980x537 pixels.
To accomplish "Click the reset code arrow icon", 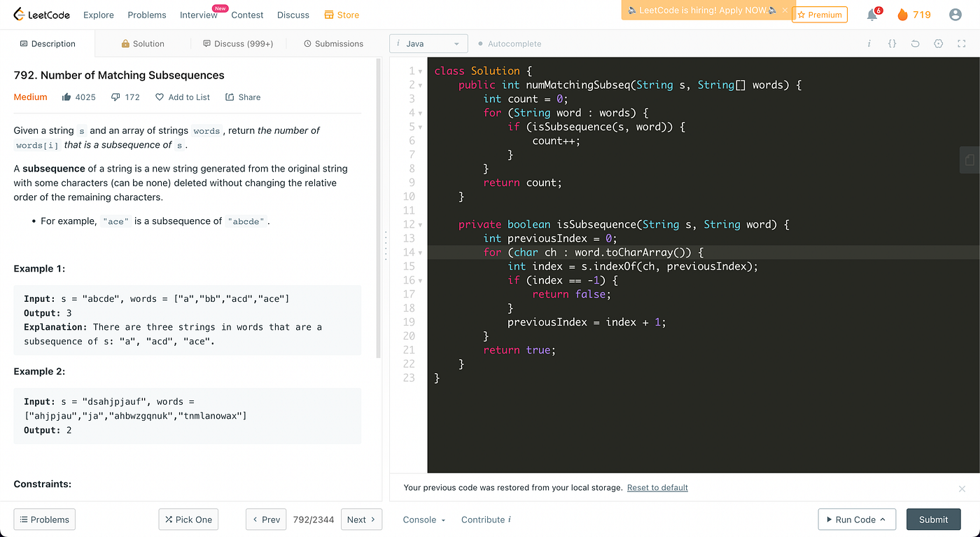I will click(915, 43).
